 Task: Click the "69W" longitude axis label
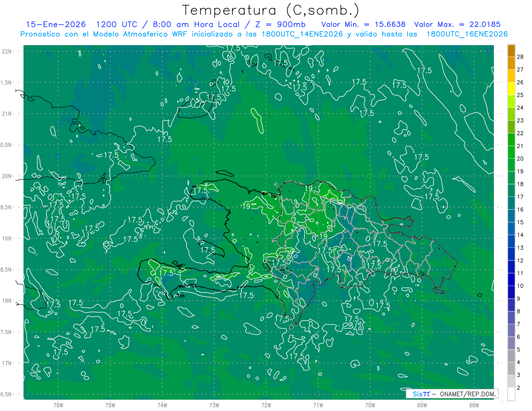point(422,405)
